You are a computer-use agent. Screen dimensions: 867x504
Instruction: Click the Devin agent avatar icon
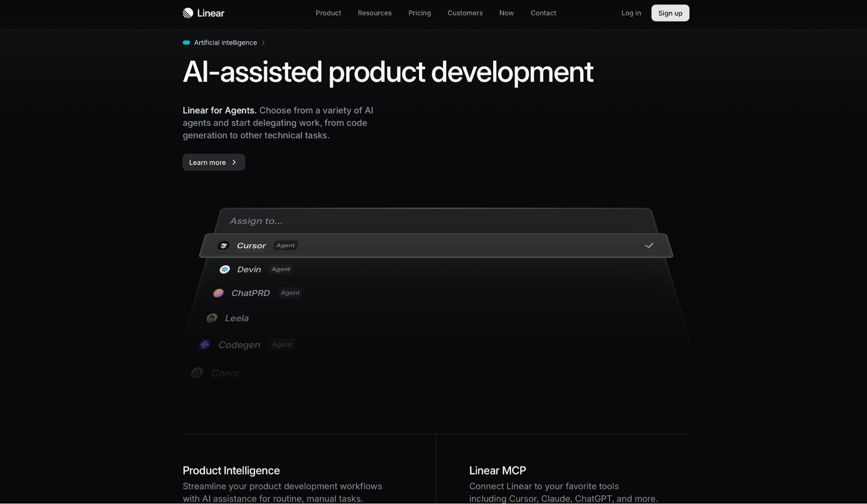tap(225, 269)
